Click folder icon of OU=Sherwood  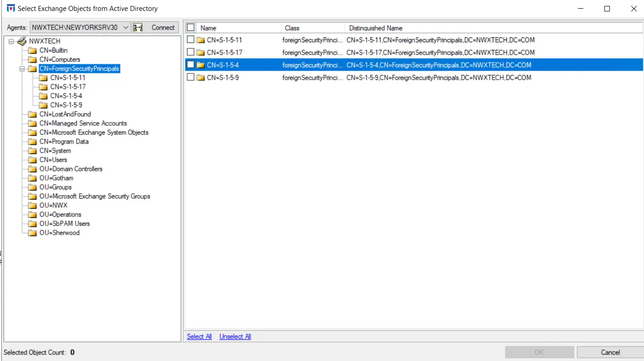[32, 233]
